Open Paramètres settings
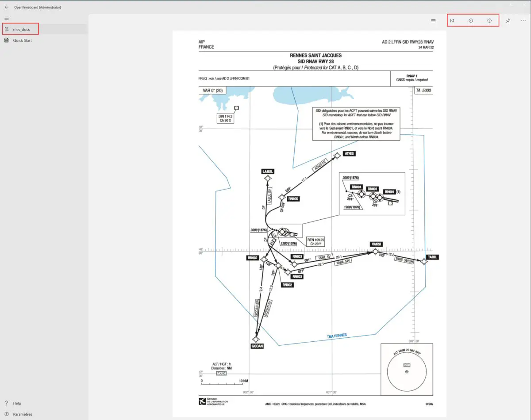Image resolution: width=531 pixels, height=420 pixels. 43,414
